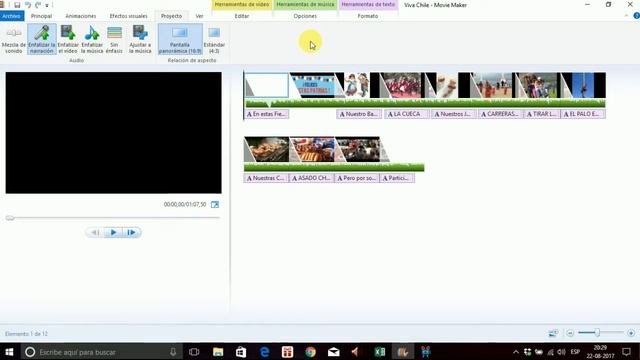Select Enfatizar la música

click(92, 39)
